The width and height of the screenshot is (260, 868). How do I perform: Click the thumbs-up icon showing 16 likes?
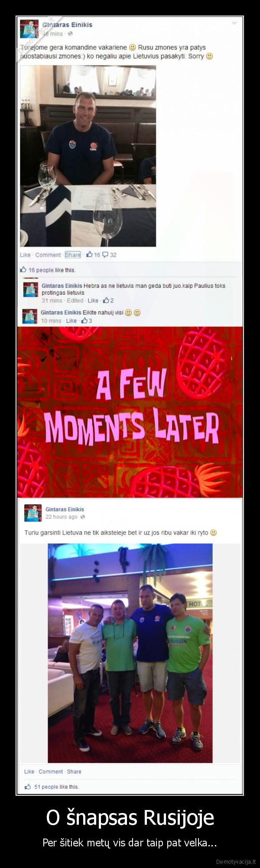(x=89, y=255)
